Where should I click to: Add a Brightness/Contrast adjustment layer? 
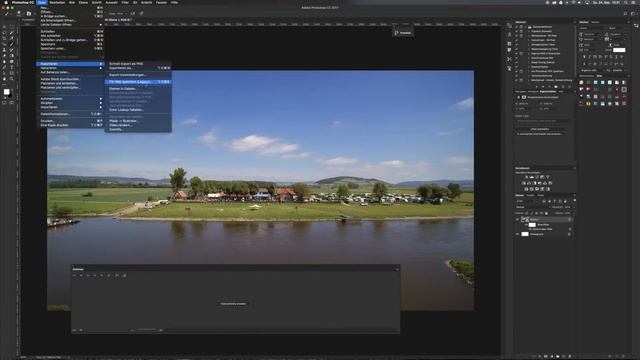click(527, 177)
